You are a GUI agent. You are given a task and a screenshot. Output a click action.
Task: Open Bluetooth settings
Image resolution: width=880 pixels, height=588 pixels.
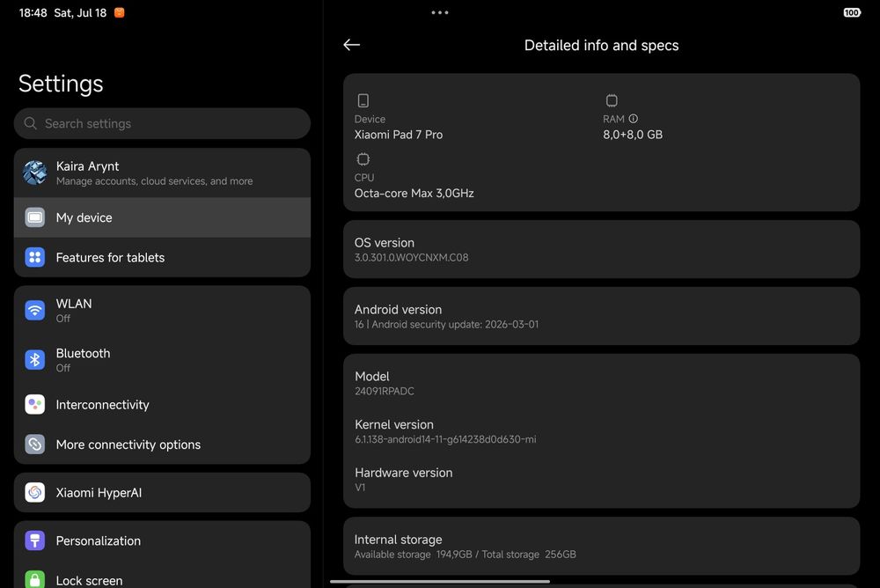pyautogui.click(x=162, y=359)
